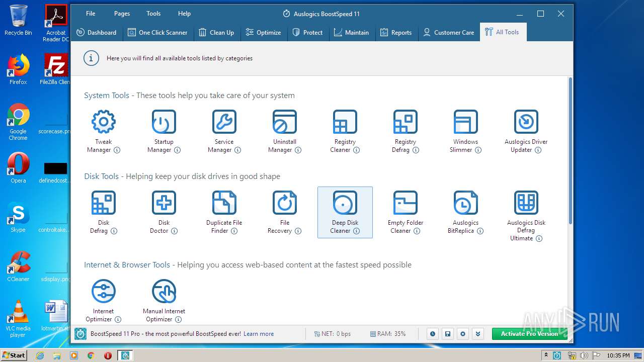Image resolution: width=644 pixels, height=362 pixels.
Task: Click the volume icon in system tray
Action: coord(584,355)
